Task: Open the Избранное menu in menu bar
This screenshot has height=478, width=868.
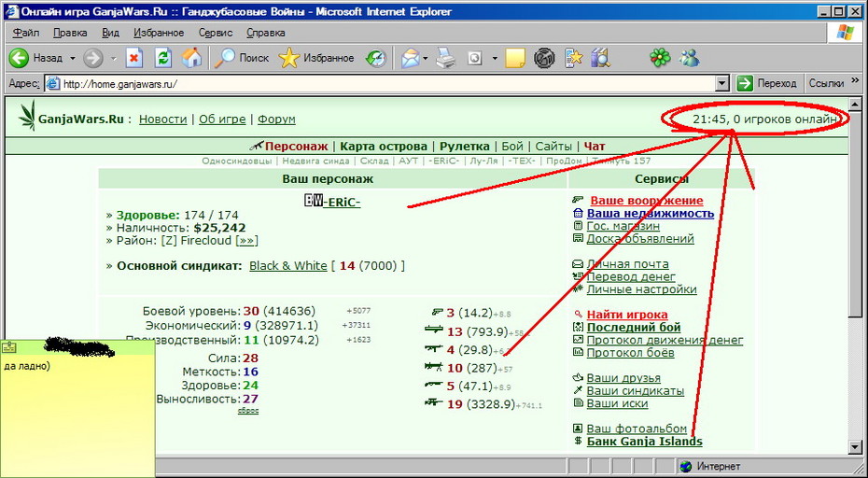Action: pyautogui.click(x=159, y=33)
